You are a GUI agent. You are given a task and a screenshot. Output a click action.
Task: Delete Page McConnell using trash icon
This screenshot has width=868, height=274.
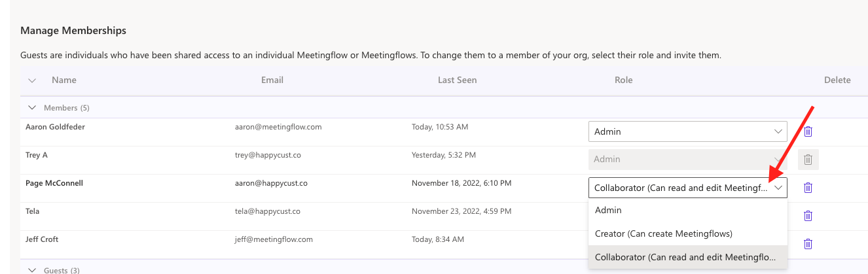[x=808, y=188]
